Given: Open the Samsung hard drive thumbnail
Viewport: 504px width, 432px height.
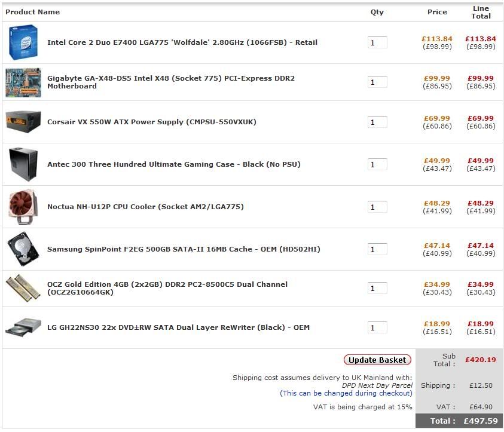Looking at the screenshot, I should [x=23, y=249].
